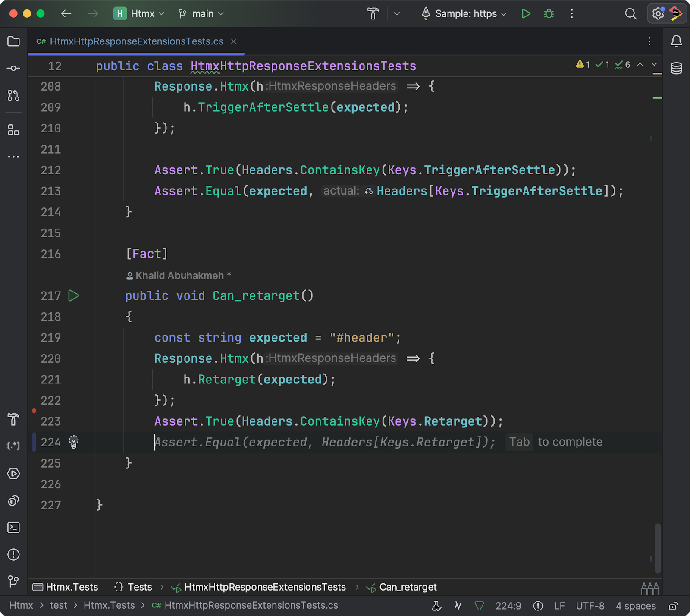Screen dimensions: 690x616
Task: Open Search Everywhere magnifier
Action: (x=630, y=14)
